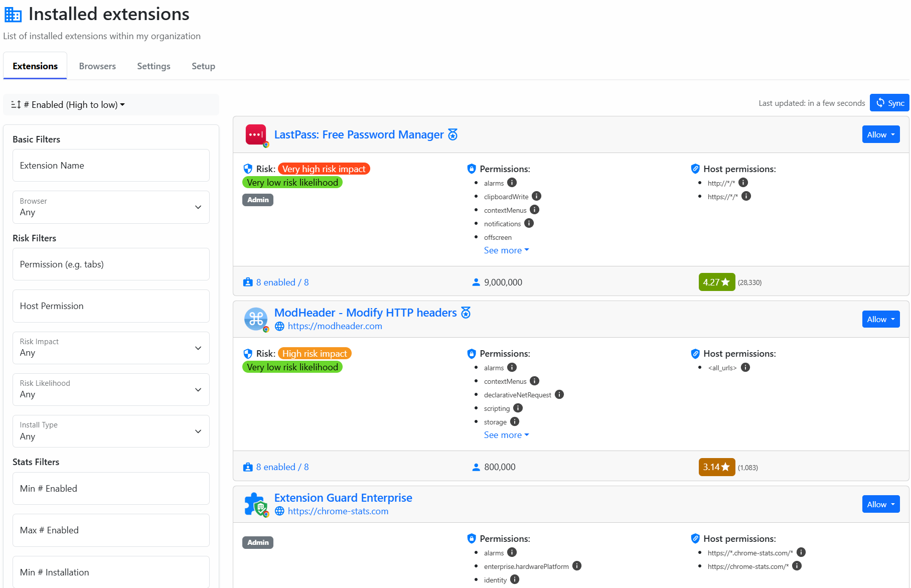Click info icon next to ModHeader alarms permission
The image size is (911, 588).
click(512, 367)
